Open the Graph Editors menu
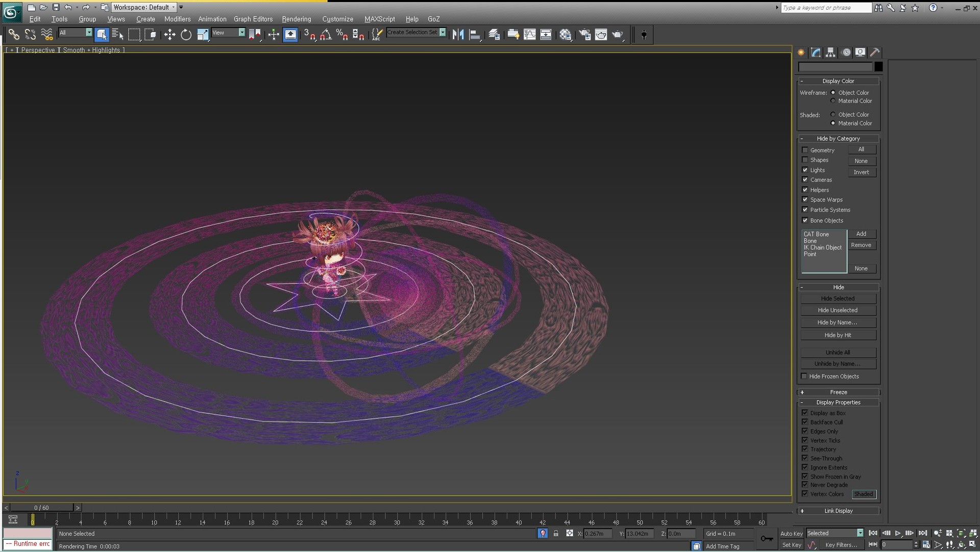The width and height of the screenshot is (980, 552). point(253,19)
